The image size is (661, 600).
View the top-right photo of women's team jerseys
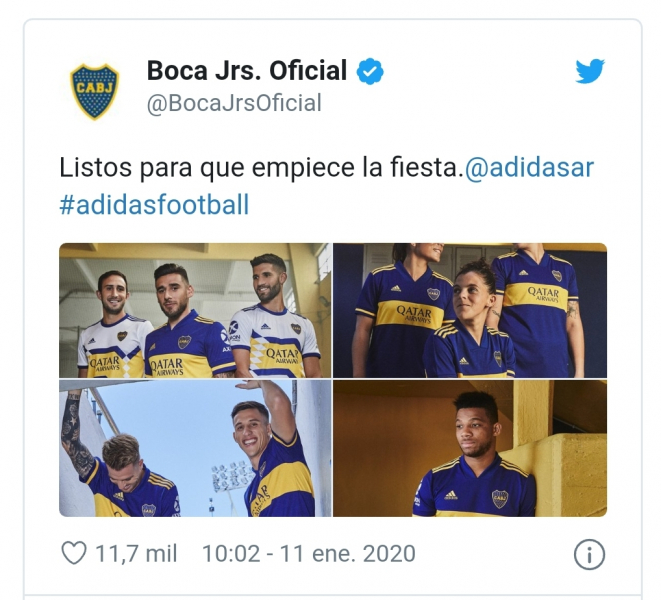click(x=470, y=310)
